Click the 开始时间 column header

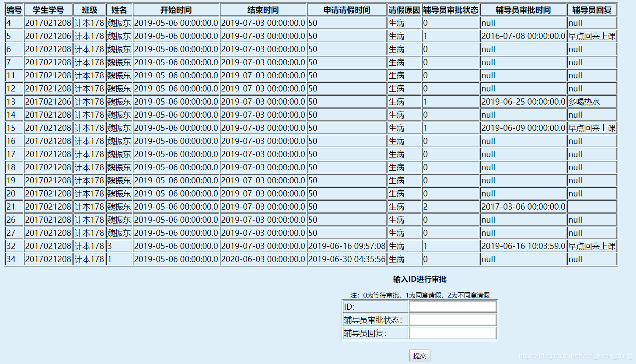point(176,10)
